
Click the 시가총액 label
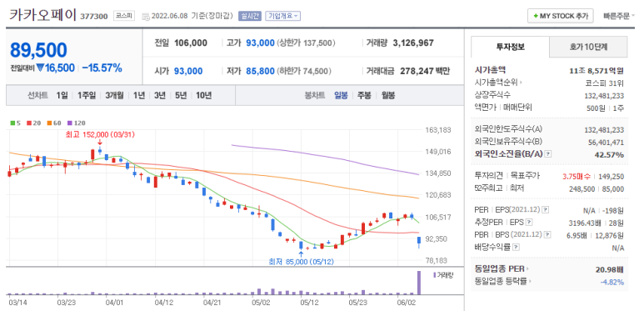[490, 70]
